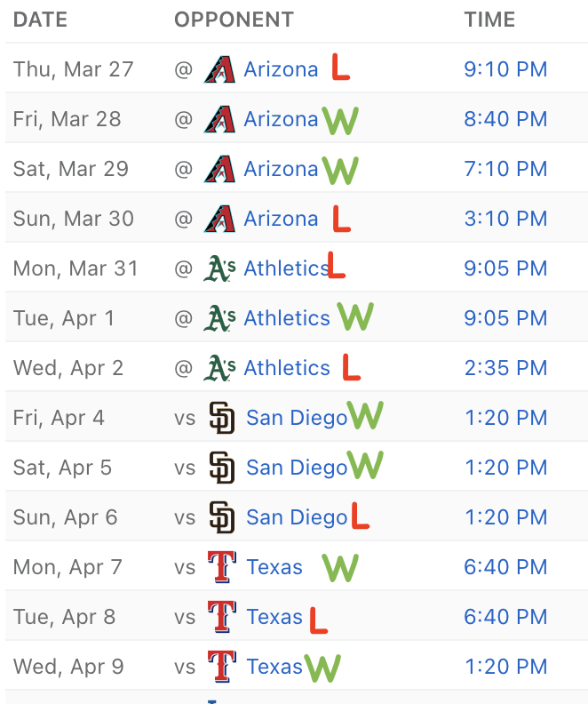The image size is (588, 704).
Task: Select the 7:10 PM time for Mar 29
Action: (505, 169)
